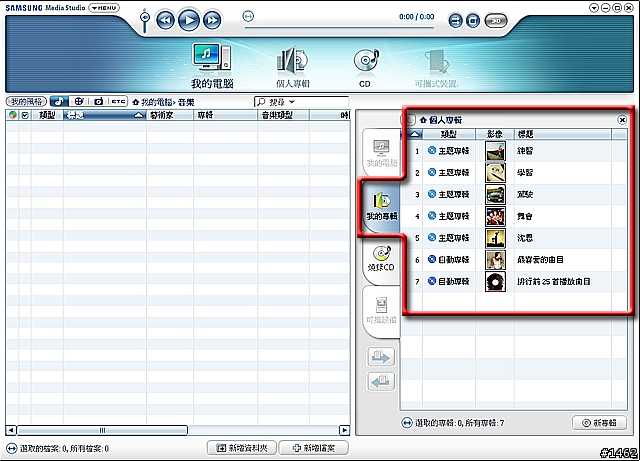
Task: Sort by the 專輯 column in file list
Action: (x=225, y=115)
